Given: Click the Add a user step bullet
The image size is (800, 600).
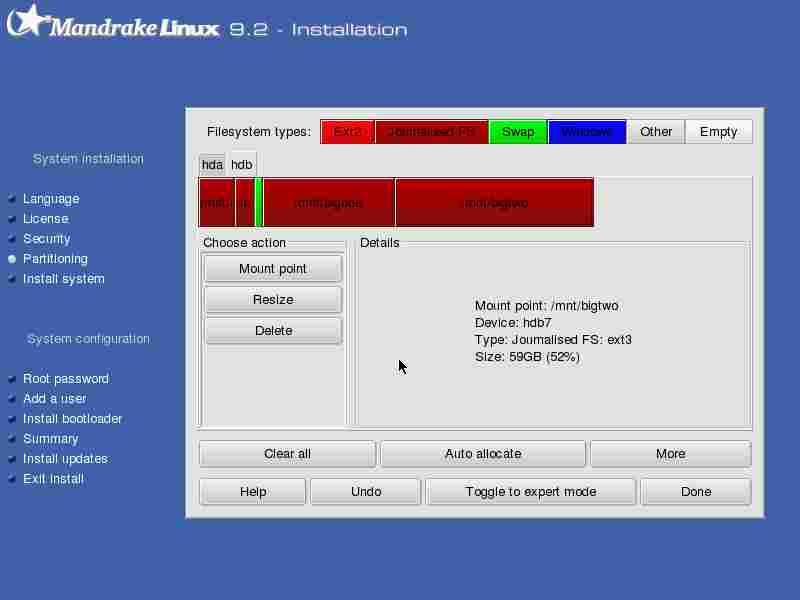Looking at the screenshot, I should click(x=12, y=399).
